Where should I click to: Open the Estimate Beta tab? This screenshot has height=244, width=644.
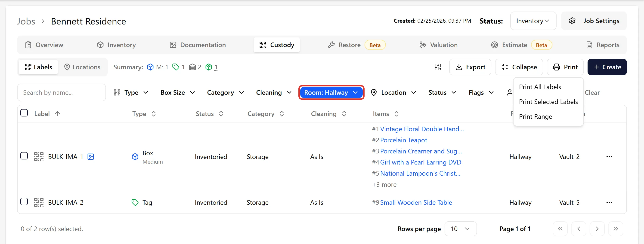(521, 45)
